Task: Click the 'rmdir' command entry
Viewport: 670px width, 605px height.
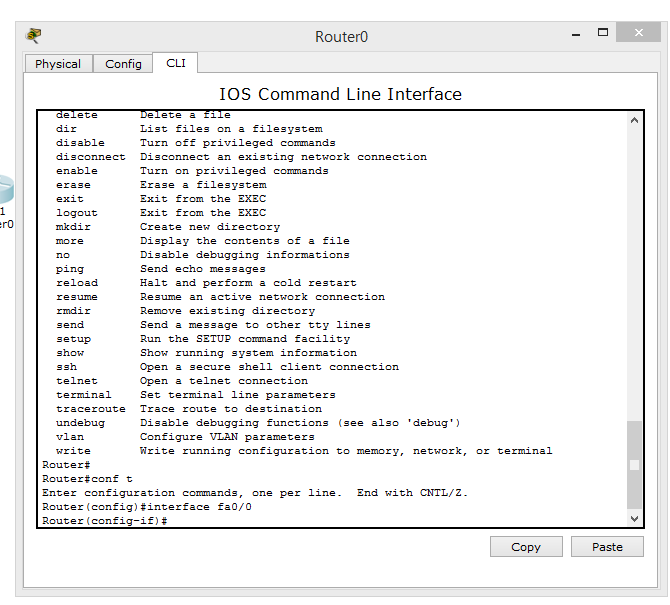Action: coord(185,311)
